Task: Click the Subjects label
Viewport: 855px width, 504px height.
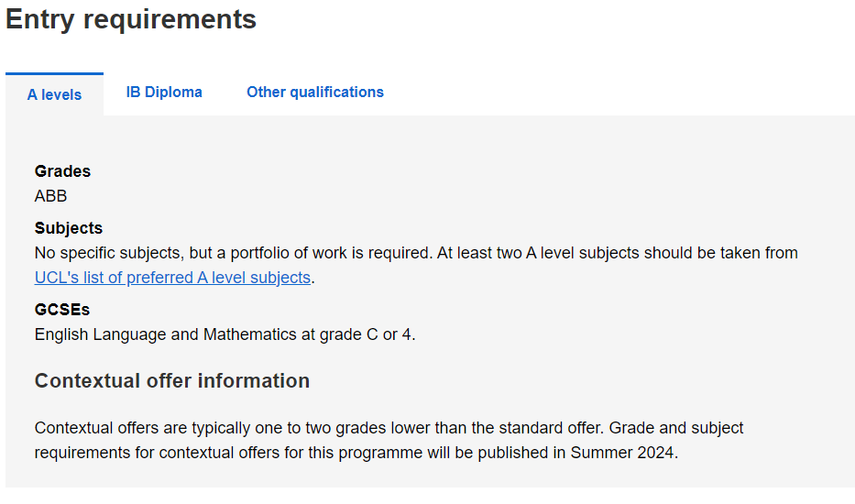Action: tap(69, 228)
